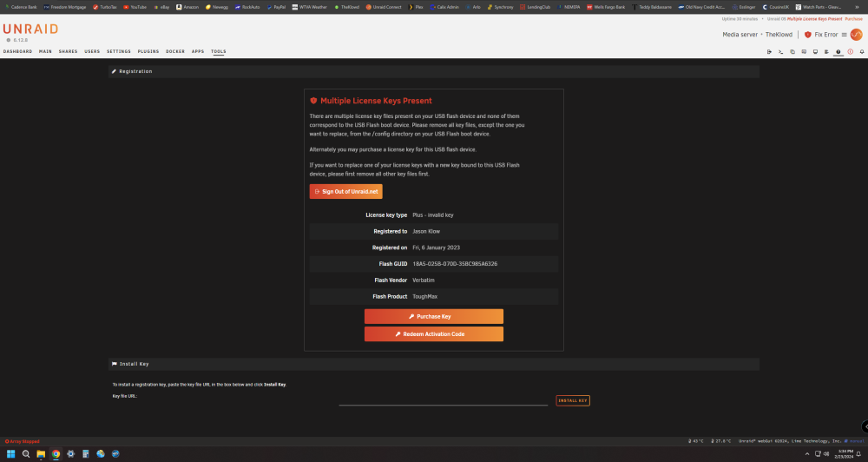Open the Docker tab

pyautogui.click(x=175, y=51)
